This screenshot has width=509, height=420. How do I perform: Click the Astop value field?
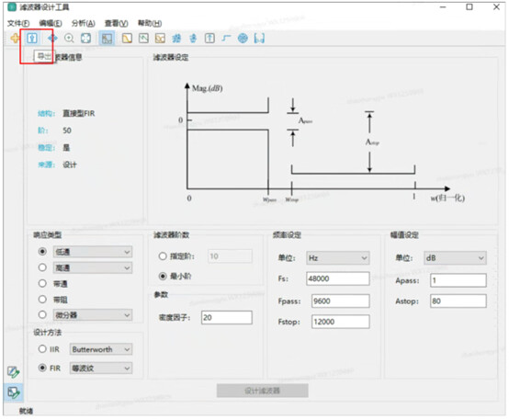pyautogui.click(x=458, y=301)
